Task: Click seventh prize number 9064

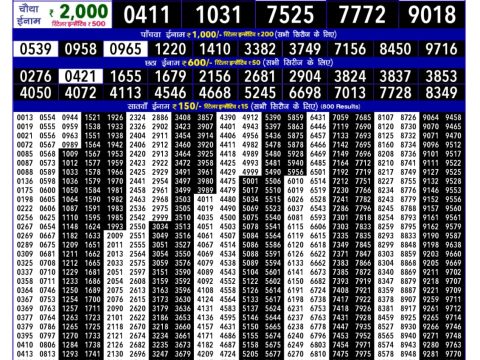Action: [x=431, y=117]
